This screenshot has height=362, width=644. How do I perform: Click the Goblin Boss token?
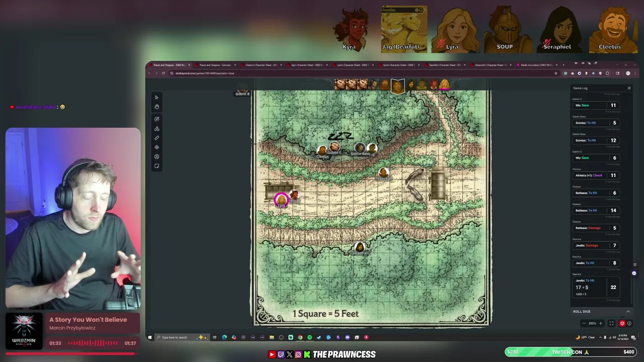click(x=360, y=148)
